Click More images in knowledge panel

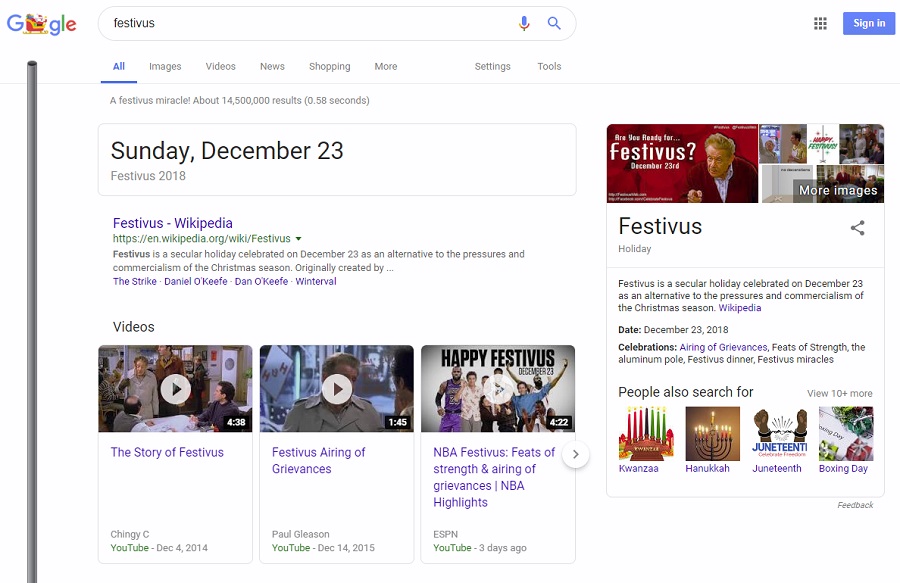838,191
